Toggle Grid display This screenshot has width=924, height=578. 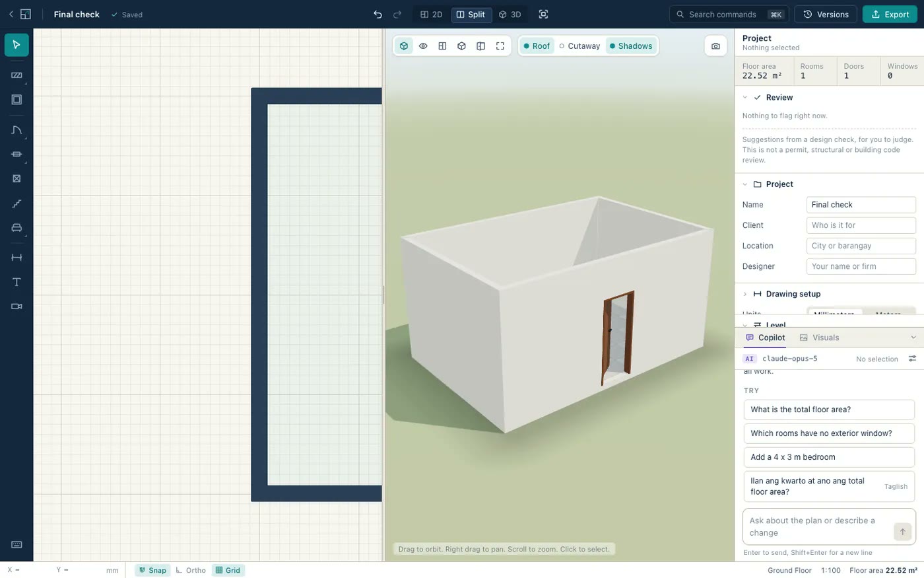228,570
